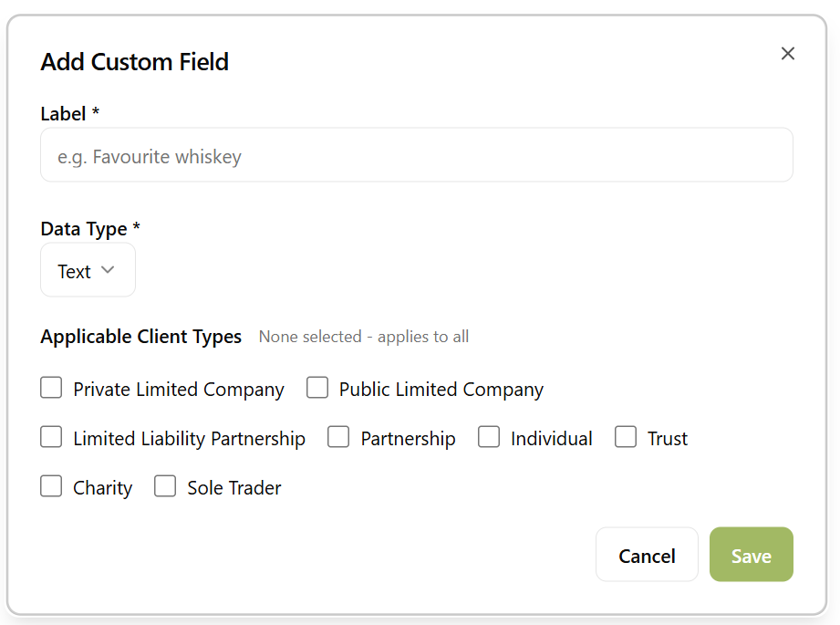Check the Charity box
Viewport: 840px width, 625px height.
coord(51,485)
